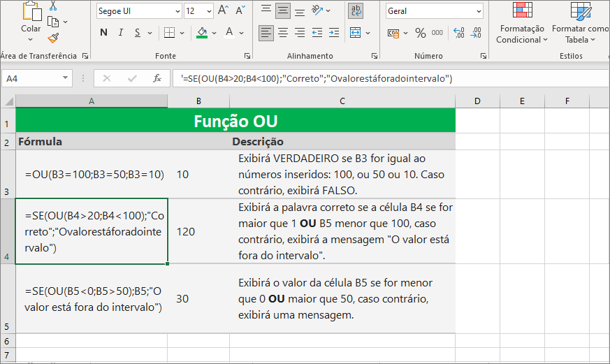Click the Descrição header cell
Screen dimensions: 610x364
(x=342, y=142)
